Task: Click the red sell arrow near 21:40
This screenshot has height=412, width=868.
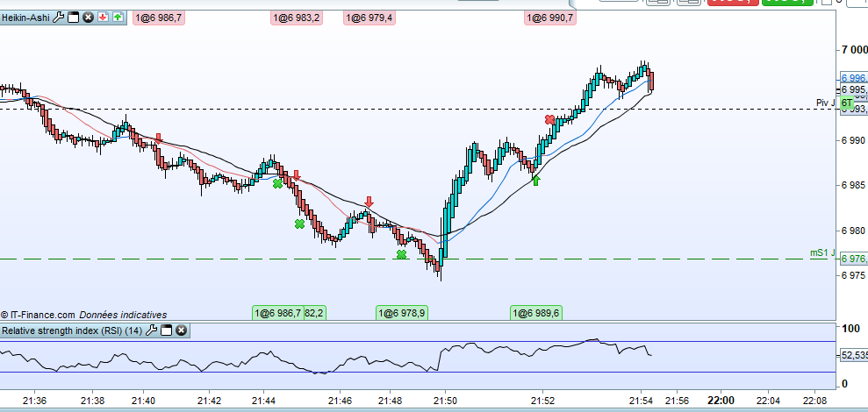Action: pos(158,138)
